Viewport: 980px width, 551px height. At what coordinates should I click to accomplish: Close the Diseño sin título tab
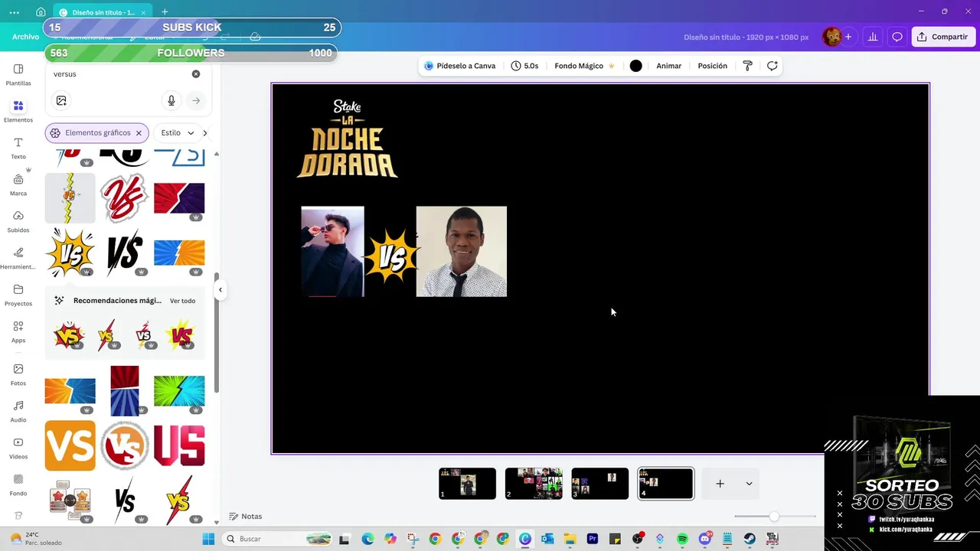tap(142, 12)
